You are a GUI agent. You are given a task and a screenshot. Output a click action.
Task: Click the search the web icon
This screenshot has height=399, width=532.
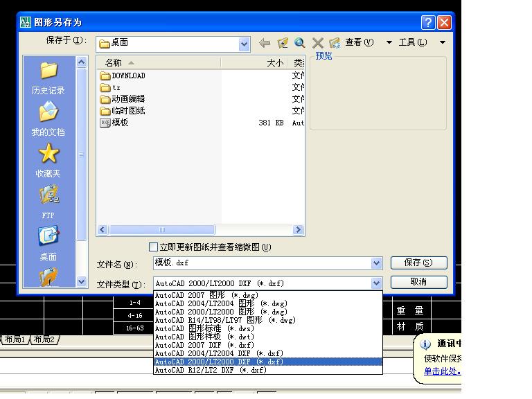[299, 43]
